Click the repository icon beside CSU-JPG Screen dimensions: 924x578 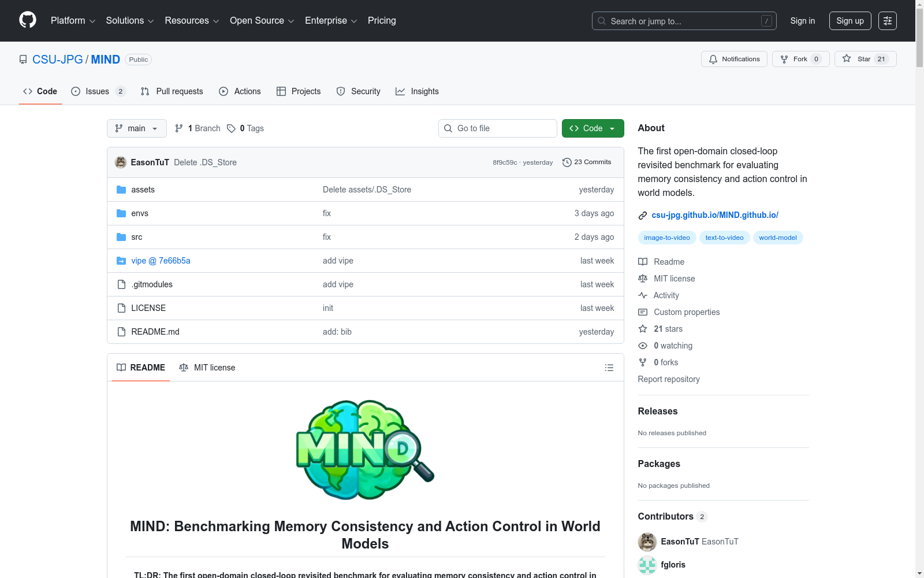pyautogui.click(x=23, y=60)
